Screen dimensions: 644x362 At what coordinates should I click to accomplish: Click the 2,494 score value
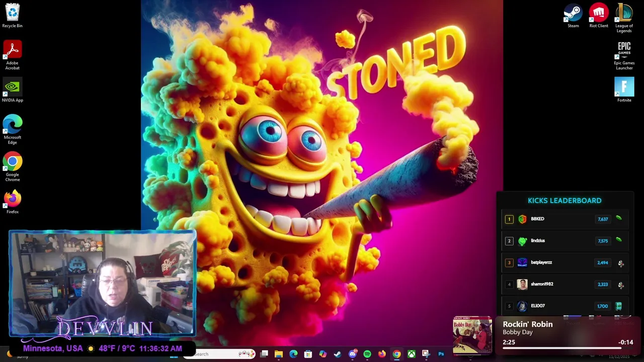603,262
